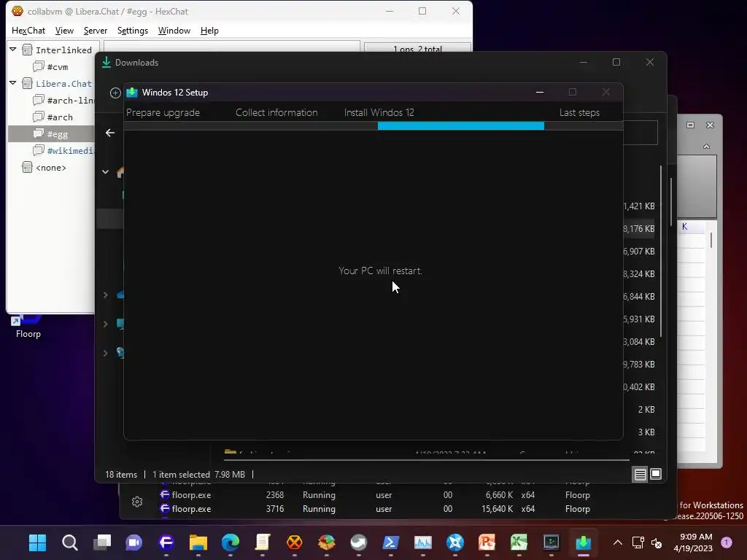Image resolution: width=747 pixels, height=560 pixels.
Task: Collapse the Libera.Chat network tree
Action: pos(13,83)
